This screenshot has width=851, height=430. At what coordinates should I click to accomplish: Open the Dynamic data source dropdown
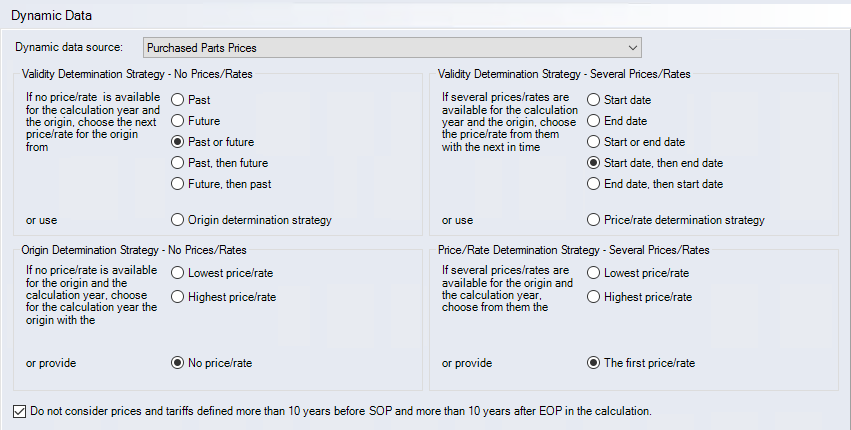391,47
